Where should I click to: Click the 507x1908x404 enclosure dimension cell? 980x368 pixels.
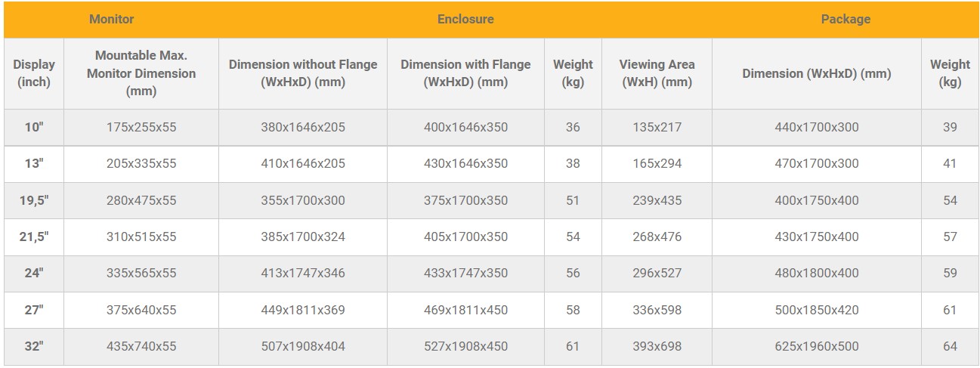click(303, 346)
